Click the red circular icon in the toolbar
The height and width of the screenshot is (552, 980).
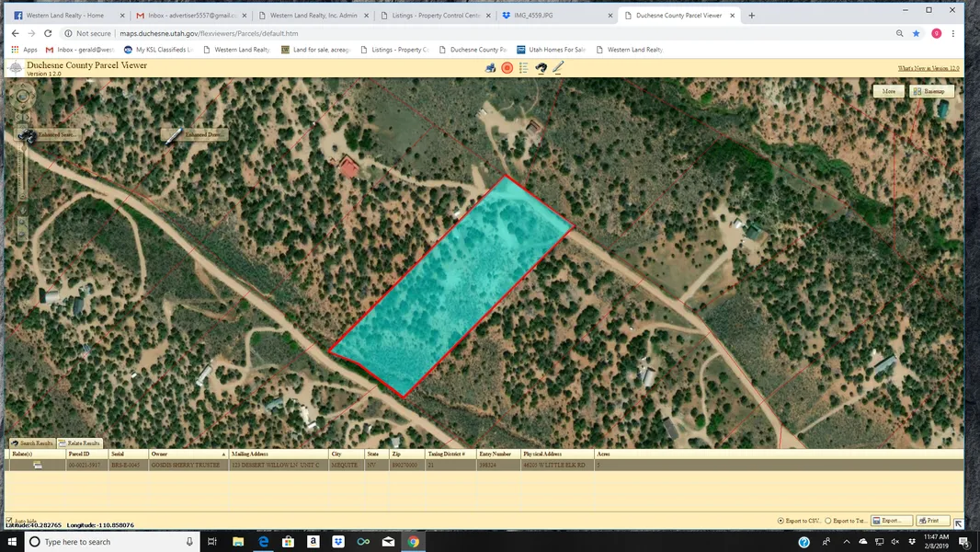507,67
